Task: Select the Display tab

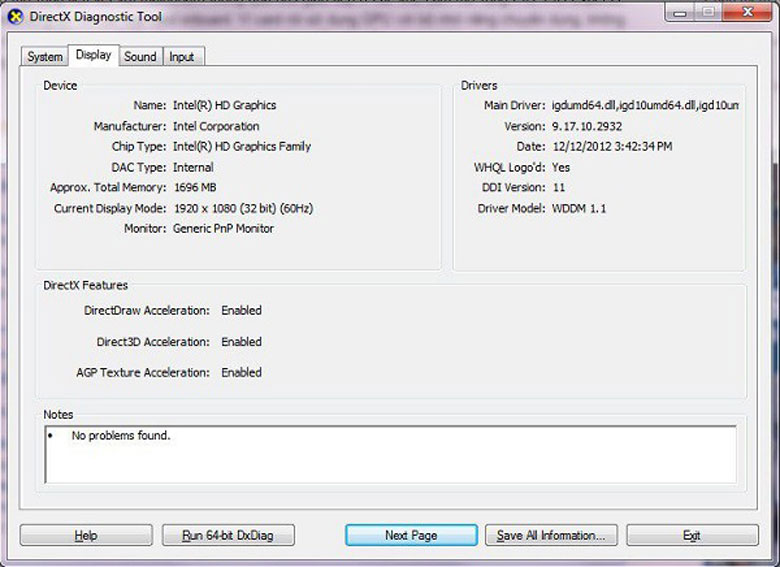Action: (x=93, y=55)
